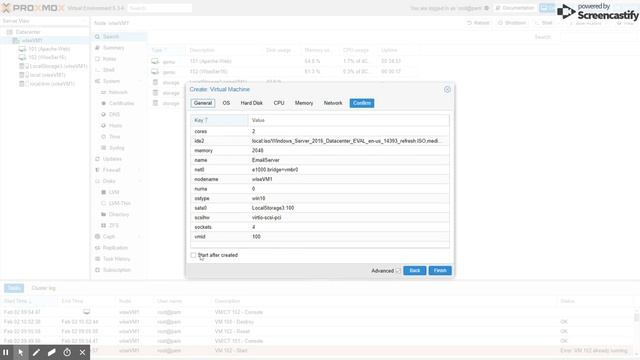Viewport: 640px width, 360px height.
Task: Open Summary in the node menu
Action: [x=113, y=48]
